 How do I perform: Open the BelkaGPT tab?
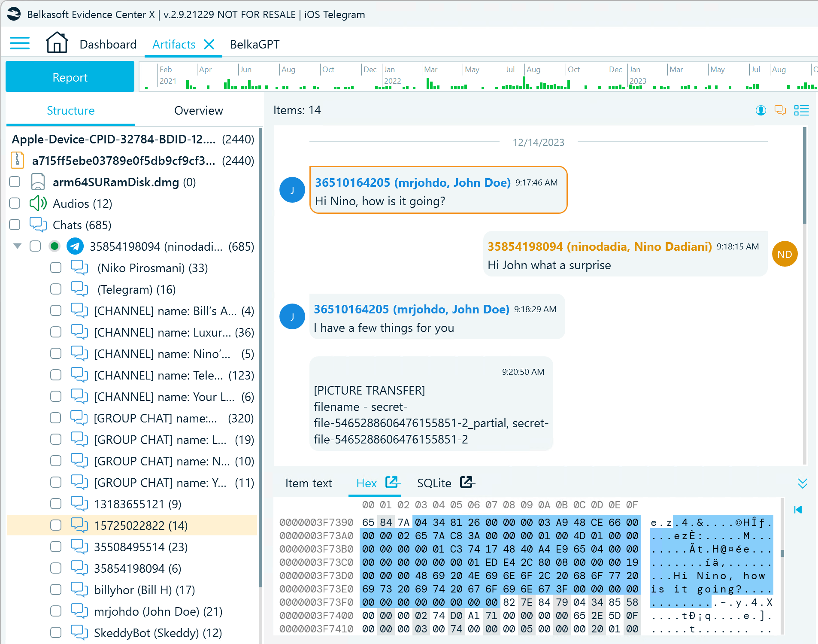click(x=254, y=44)
